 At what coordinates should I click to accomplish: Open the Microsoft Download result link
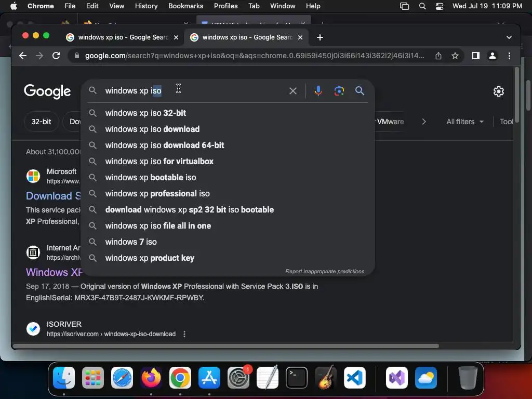tap(54, 196)
